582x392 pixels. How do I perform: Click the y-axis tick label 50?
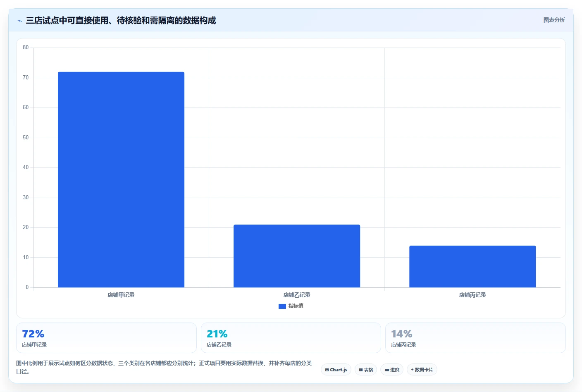(x=26, y=138)
